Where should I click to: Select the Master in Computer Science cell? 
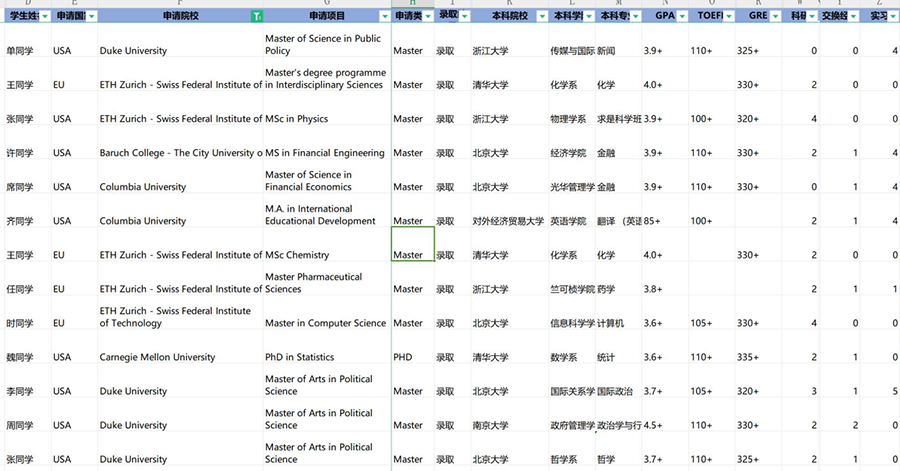coord(325,323)
